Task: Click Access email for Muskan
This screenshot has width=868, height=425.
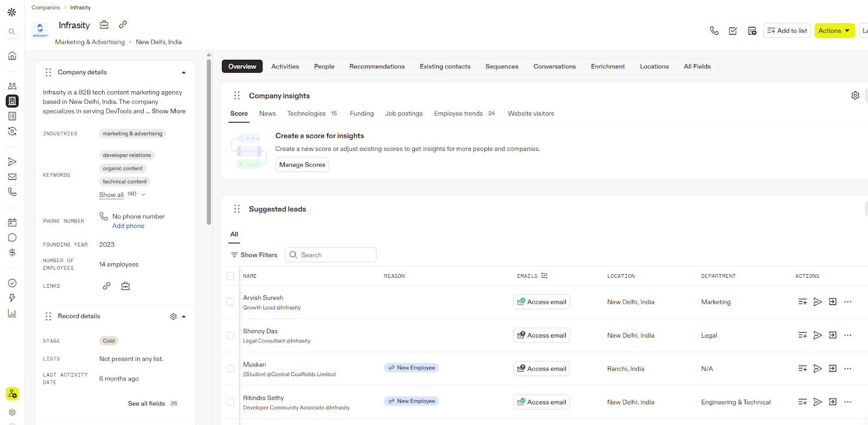Action: click(541, 369)
